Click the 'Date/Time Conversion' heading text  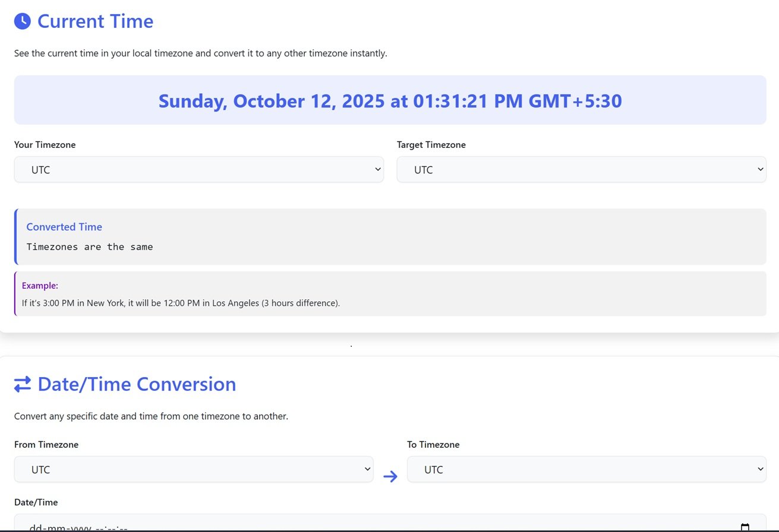pos(137,384)
